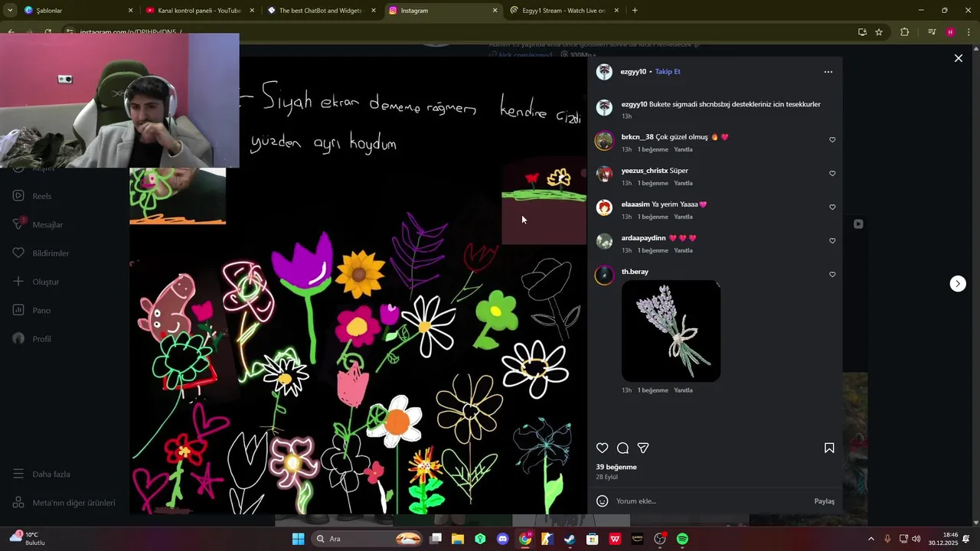This screenshot has width=980, height=551.
Task: Open a new browser tab
Action: tap(635, 11)
